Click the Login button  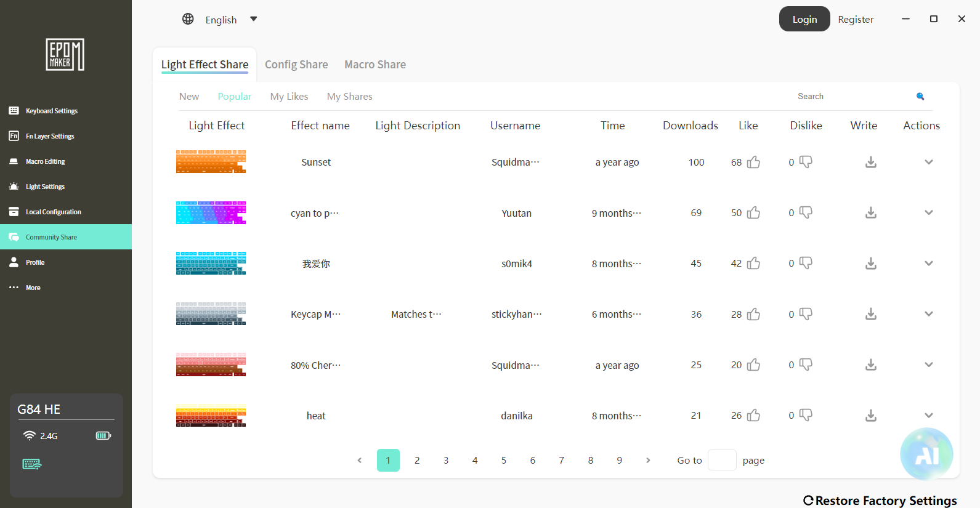click(804, 19)
